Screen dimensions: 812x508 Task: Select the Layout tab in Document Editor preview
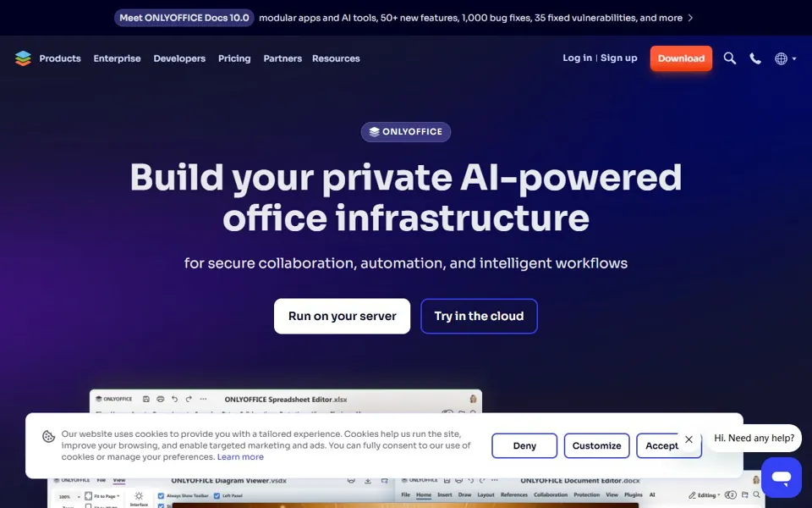coord(486,495)
